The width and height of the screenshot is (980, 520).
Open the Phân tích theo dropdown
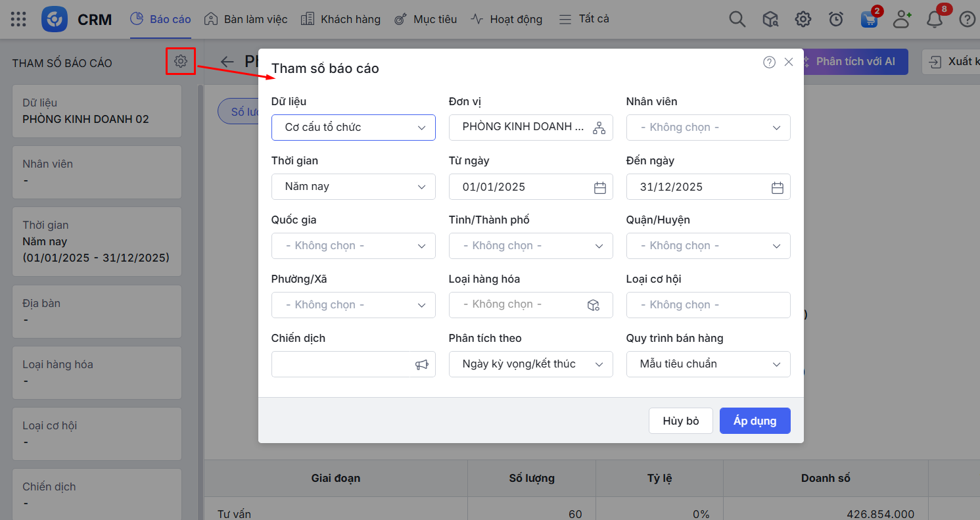530,364
